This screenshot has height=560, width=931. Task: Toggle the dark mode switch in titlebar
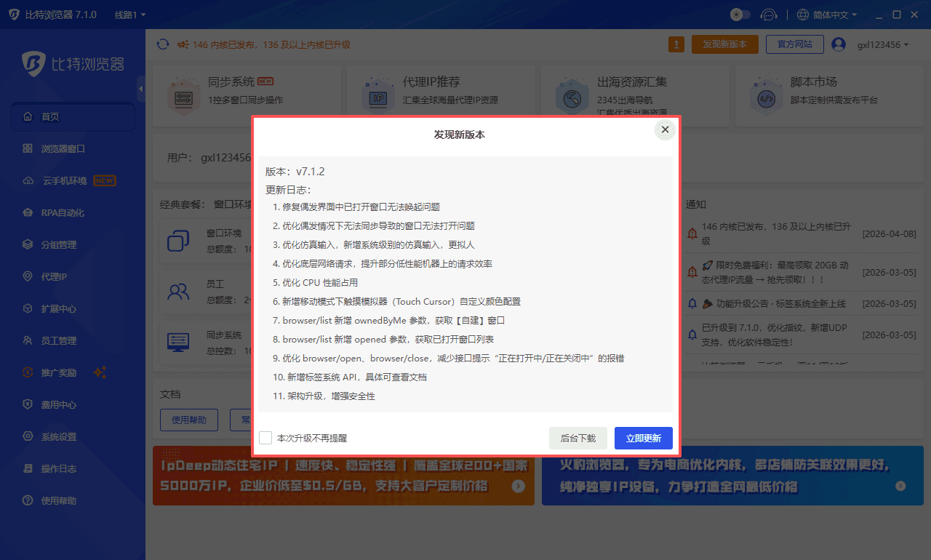click(740, 14)
